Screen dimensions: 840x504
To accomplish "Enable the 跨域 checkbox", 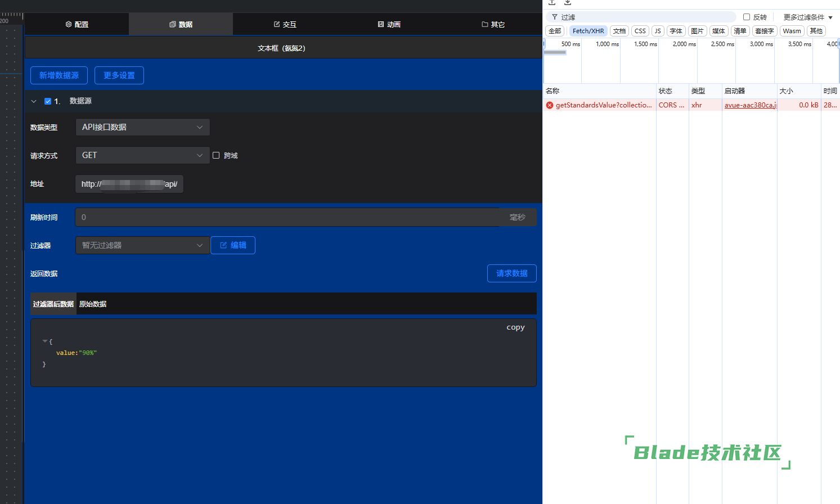I will pos(216,155).
